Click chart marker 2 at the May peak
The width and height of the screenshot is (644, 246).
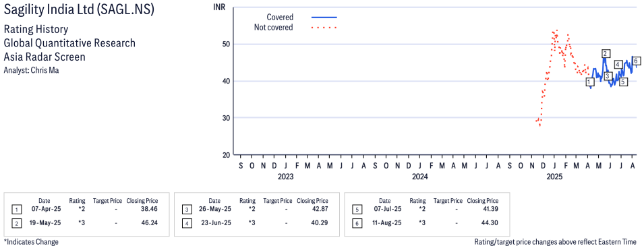pos(605,53)
